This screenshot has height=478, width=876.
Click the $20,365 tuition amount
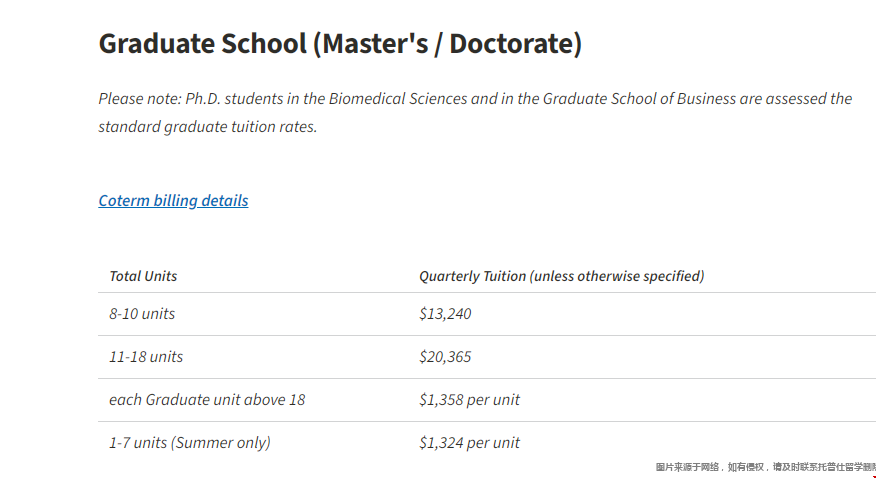445,357
